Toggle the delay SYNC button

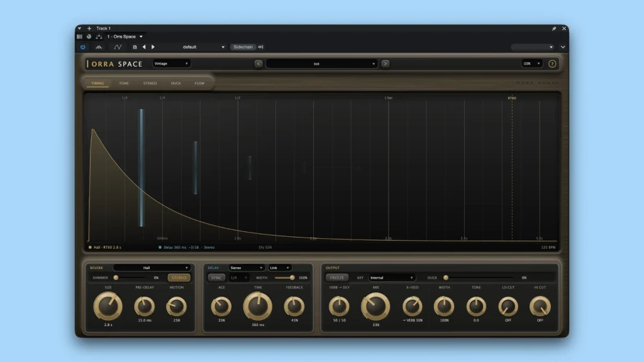(216, 278)
